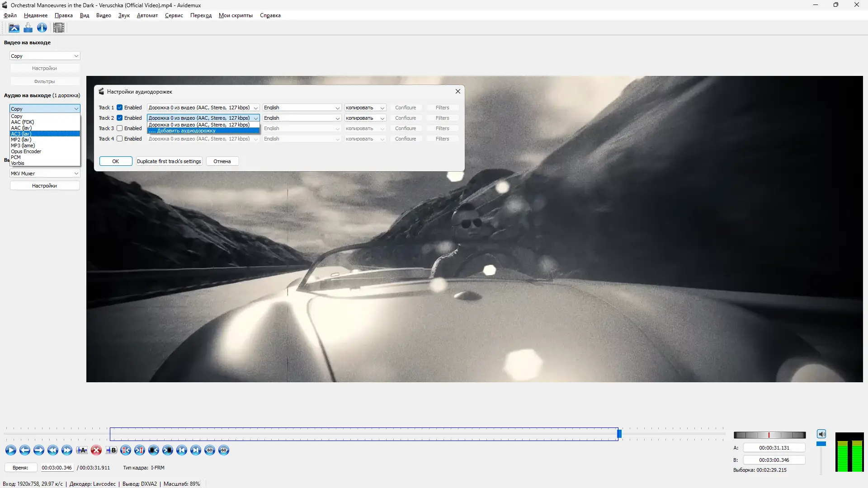This screenshot has width=868, height=488.
Task: Click Configure for Track 1
Action: [406, 108]
